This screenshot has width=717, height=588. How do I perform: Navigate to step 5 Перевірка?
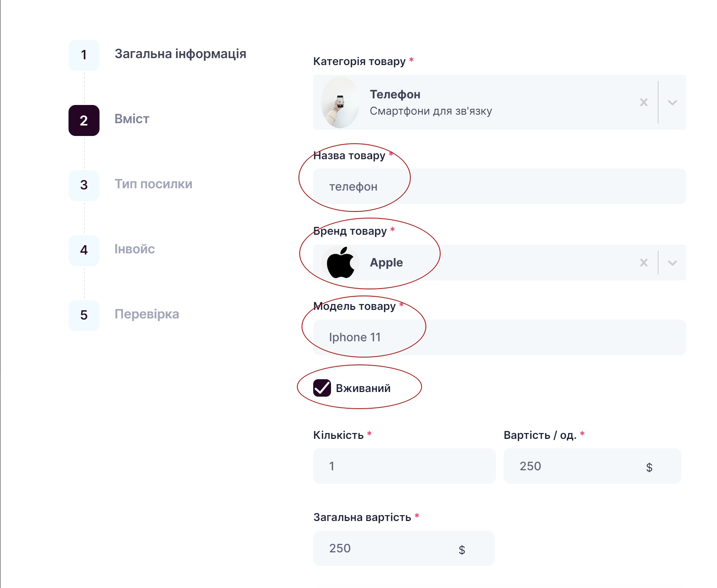(x=147, y=314)
